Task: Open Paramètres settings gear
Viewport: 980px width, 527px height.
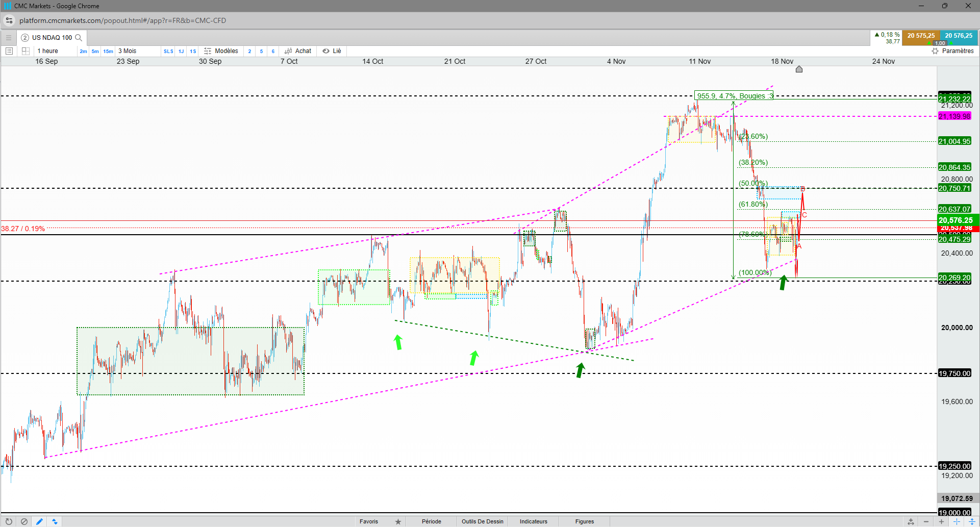Action: [x=952, y=51]
